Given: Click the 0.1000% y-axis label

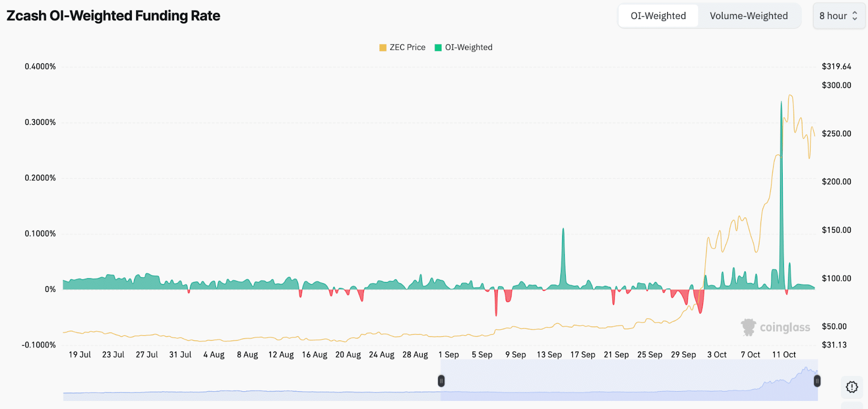Looking at the screenshot, I should pyautogui.click(x=40, y=234).
